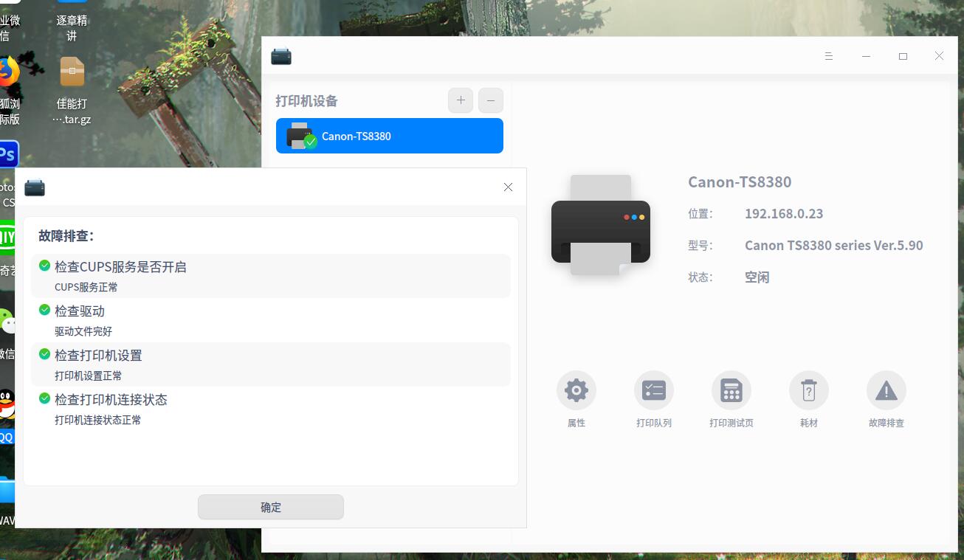
Task: Maximize the printer manager window
Action: click(903, 56)
